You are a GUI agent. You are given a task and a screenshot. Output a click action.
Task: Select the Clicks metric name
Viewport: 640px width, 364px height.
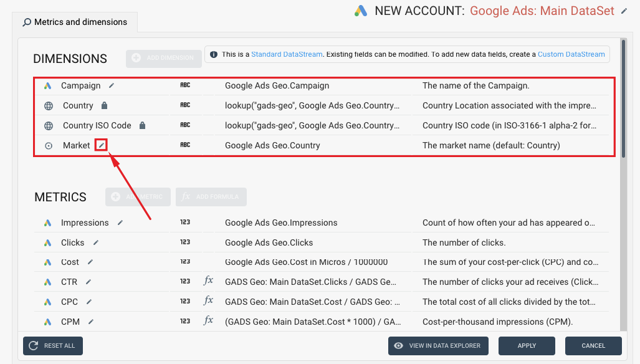coord(73,243)
